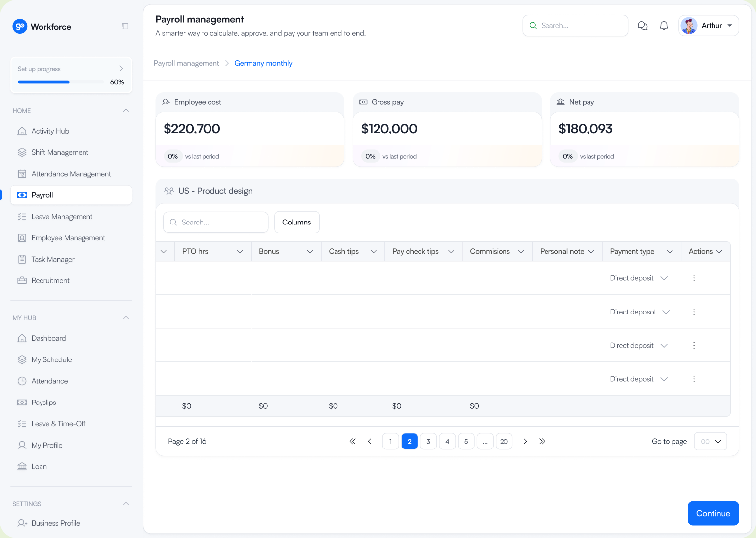Click the Business Profile icon

(22, 523)
